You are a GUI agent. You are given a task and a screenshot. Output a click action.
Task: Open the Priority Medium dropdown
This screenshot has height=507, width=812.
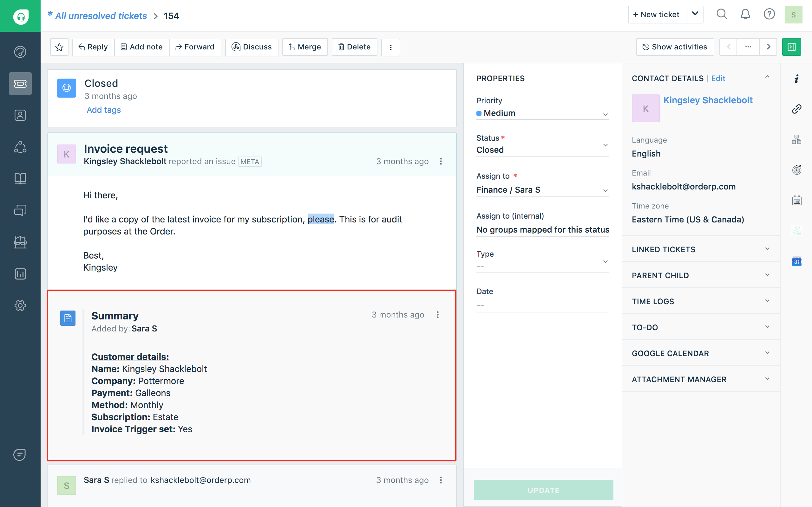542,113
